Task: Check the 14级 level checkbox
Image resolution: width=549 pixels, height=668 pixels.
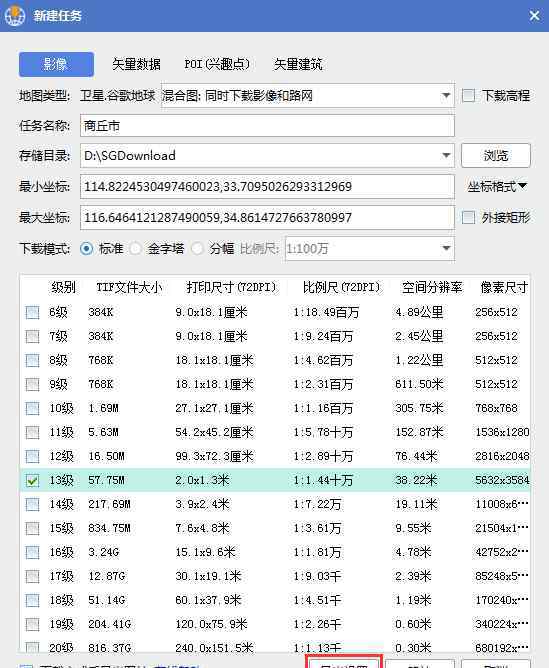Action: 32,504
